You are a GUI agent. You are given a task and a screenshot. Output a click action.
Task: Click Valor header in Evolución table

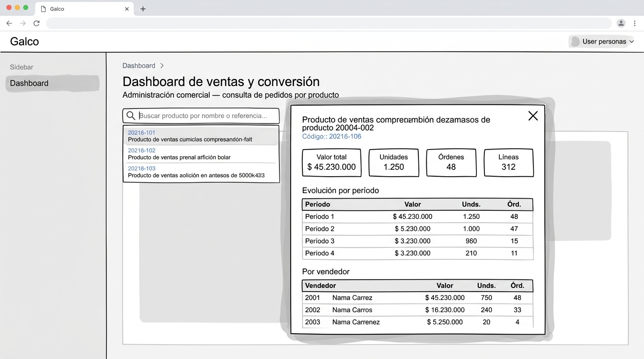point(413,204)
